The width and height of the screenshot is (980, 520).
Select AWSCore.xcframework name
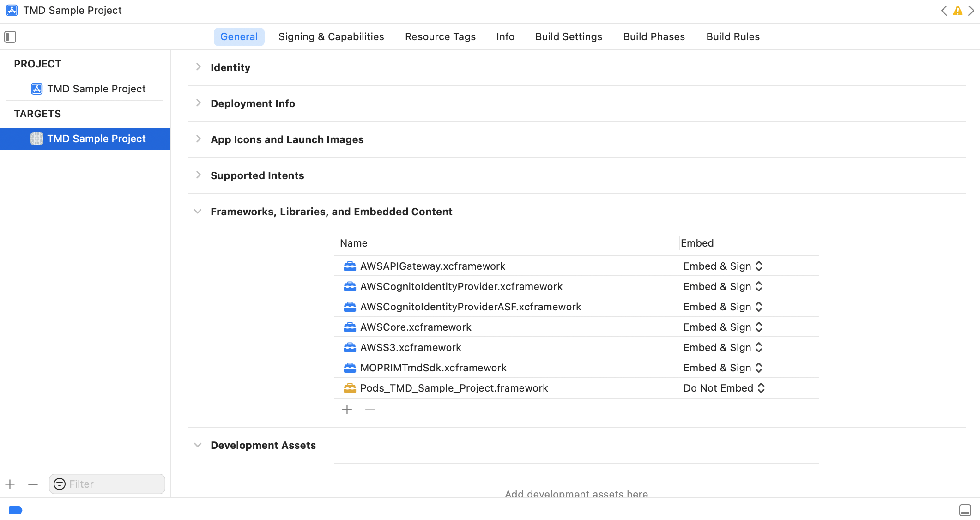pos(416,327)
